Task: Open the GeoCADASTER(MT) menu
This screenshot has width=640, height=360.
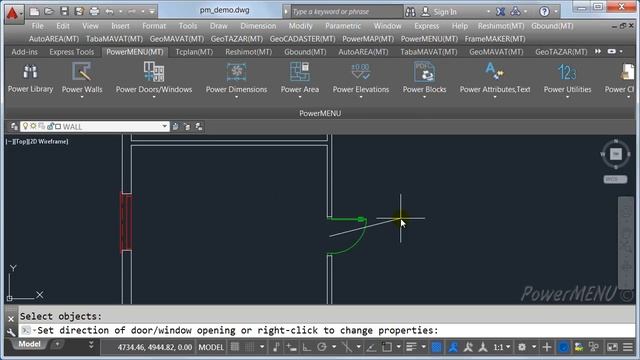Action: pos(302,39)
